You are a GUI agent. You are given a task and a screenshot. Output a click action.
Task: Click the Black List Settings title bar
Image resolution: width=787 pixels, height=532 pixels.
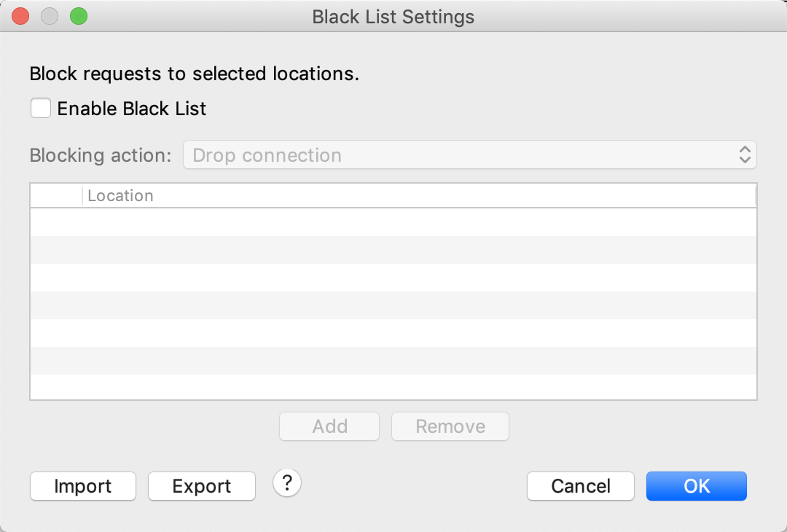[x=393, y=16]
